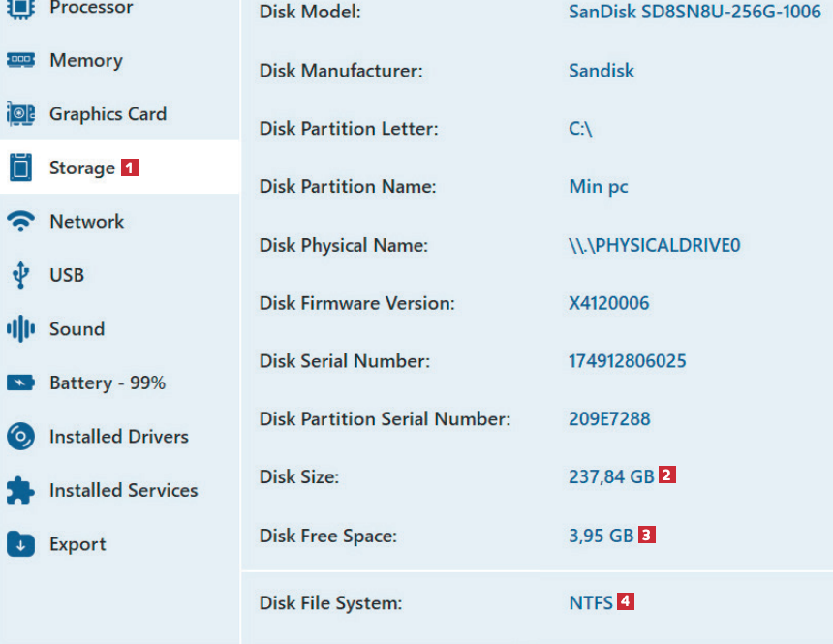This screenshot has width=833, height=644.
Task: Select the Storage disk icon
Action: [x=20, y=168]
